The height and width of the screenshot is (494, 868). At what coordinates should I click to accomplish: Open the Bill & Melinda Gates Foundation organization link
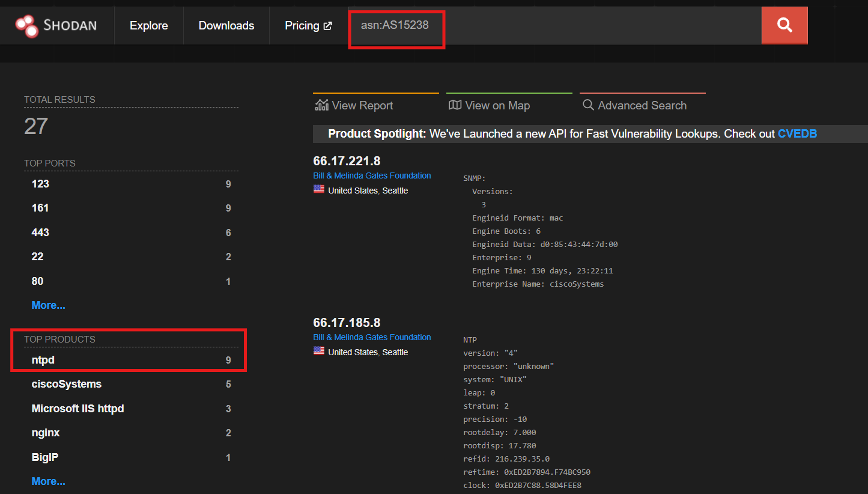[x=371, y=175]
